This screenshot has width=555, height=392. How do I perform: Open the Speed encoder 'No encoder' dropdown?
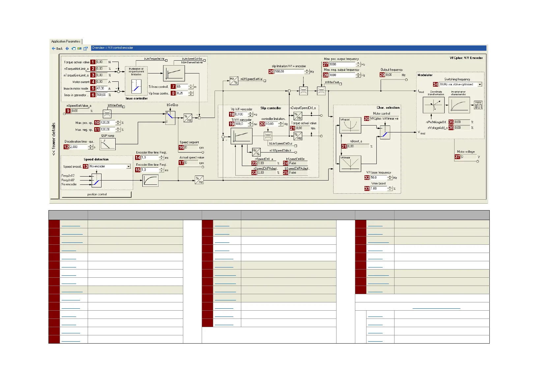[x=129, y=167]
